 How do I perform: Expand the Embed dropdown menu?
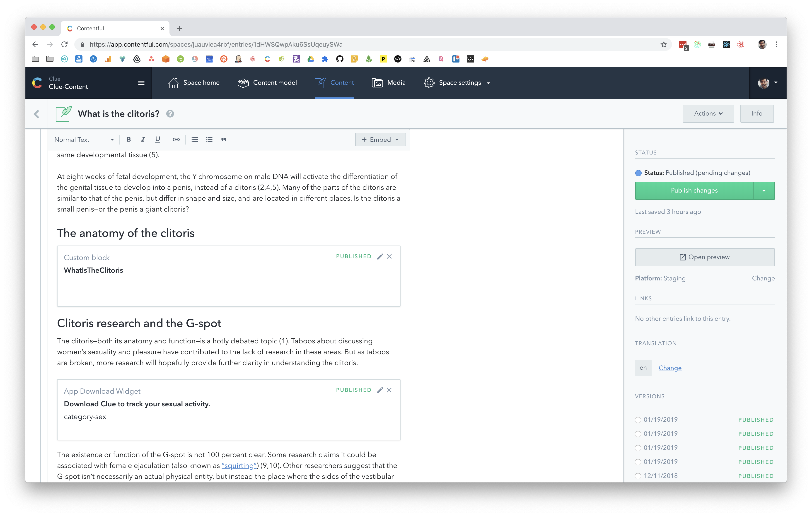pyautogui.click(x=380, y=140)
